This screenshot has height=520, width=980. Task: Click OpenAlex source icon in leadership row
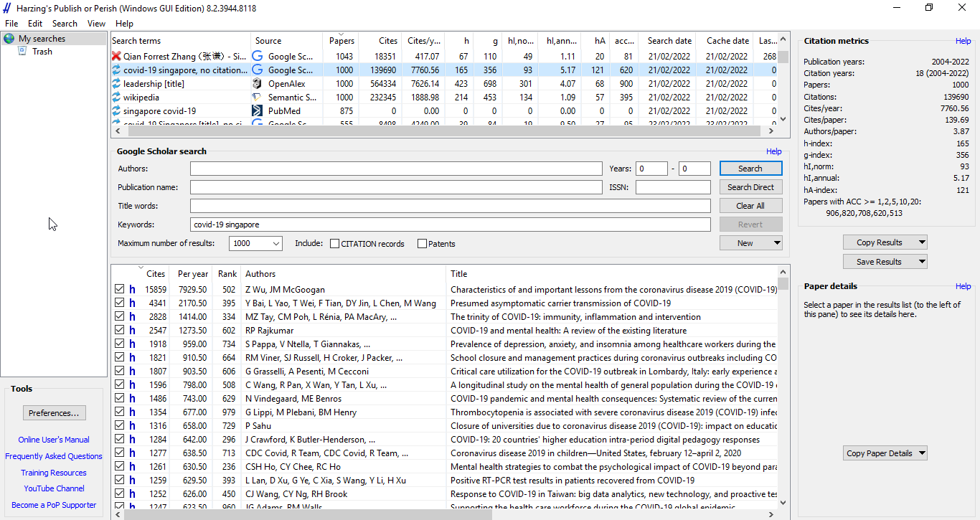click(x=257, y=84)
